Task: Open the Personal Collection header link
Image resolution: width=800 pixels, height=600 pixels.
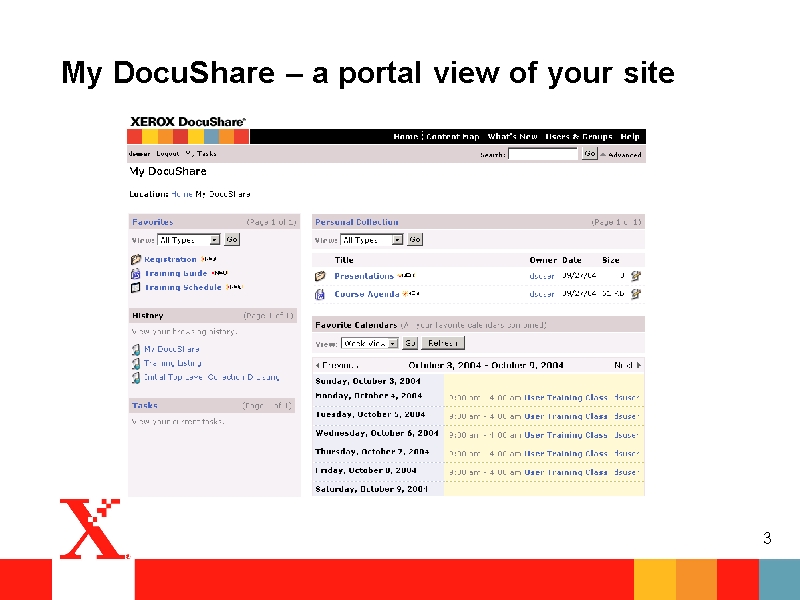Action: click(357, 222)
